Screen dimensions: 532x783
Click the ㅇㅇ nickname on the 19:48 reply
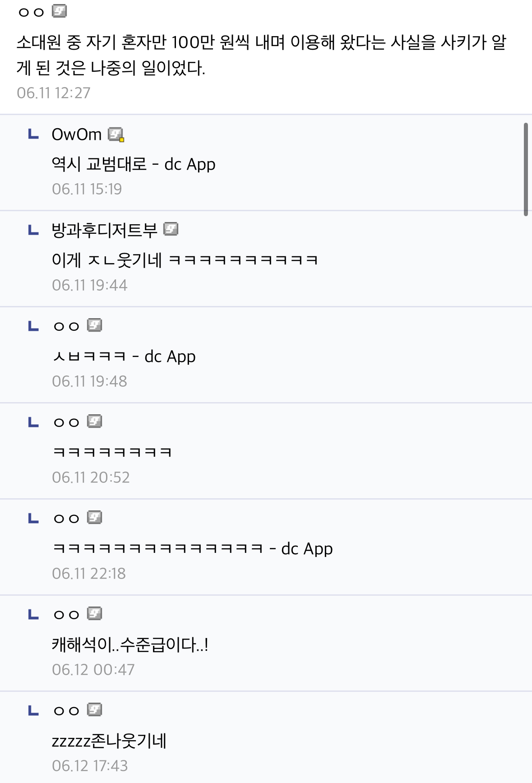66,326
